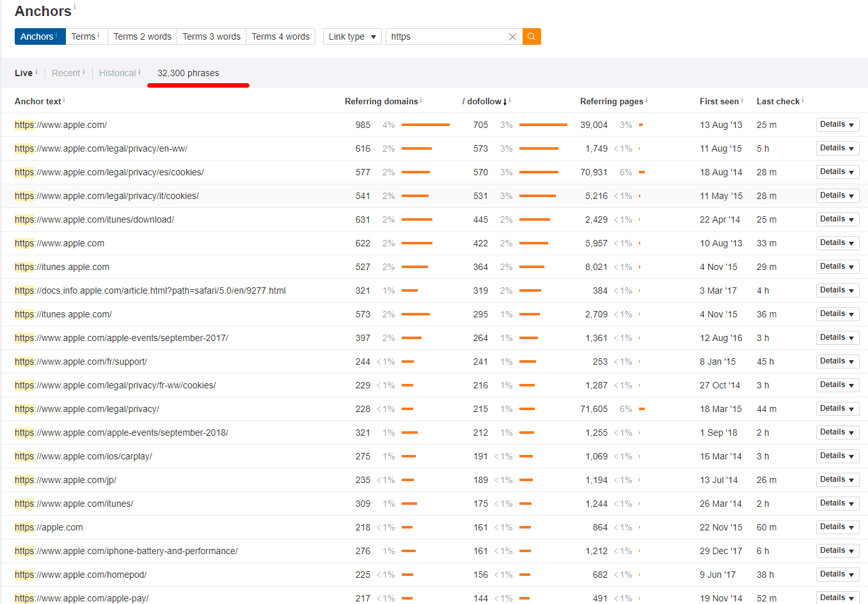Open the https://www.apple.com/homepod/ anchor link
Image resolution: width=868 pixels, height=604 pixels.
tap(81, 574)
